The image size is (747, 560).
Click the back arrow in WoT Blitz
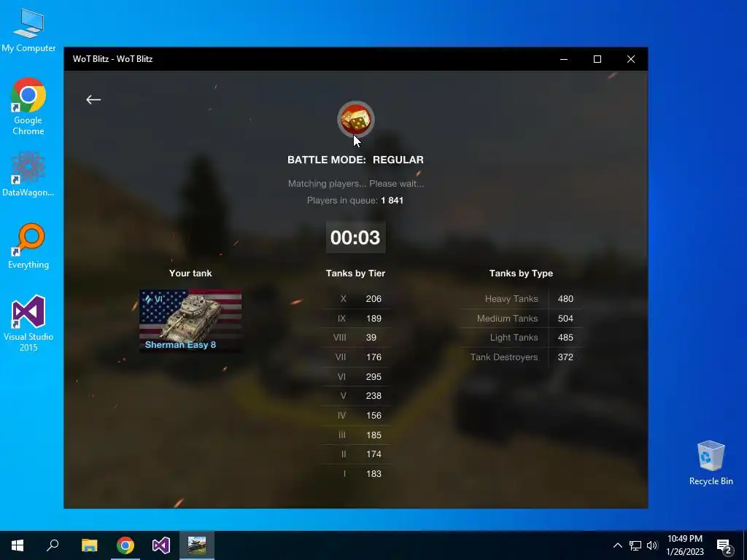(x=93, y=99)
